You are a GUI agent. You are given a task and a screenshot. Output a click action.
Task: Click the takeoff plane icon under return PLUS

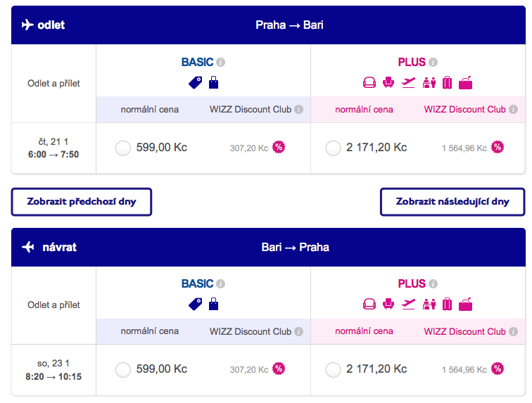[x=408, y=304]
